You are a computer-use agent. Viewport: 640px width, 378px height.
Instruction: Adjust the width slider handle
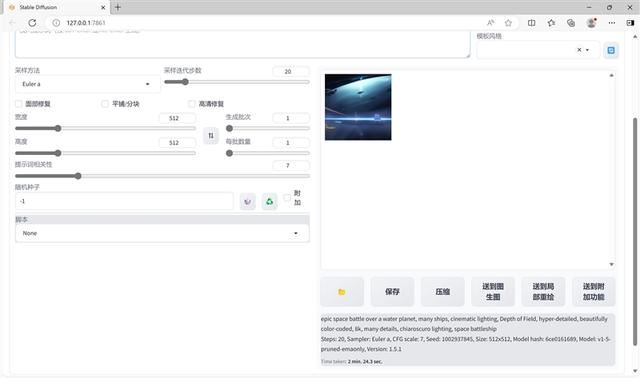[58, 128]
